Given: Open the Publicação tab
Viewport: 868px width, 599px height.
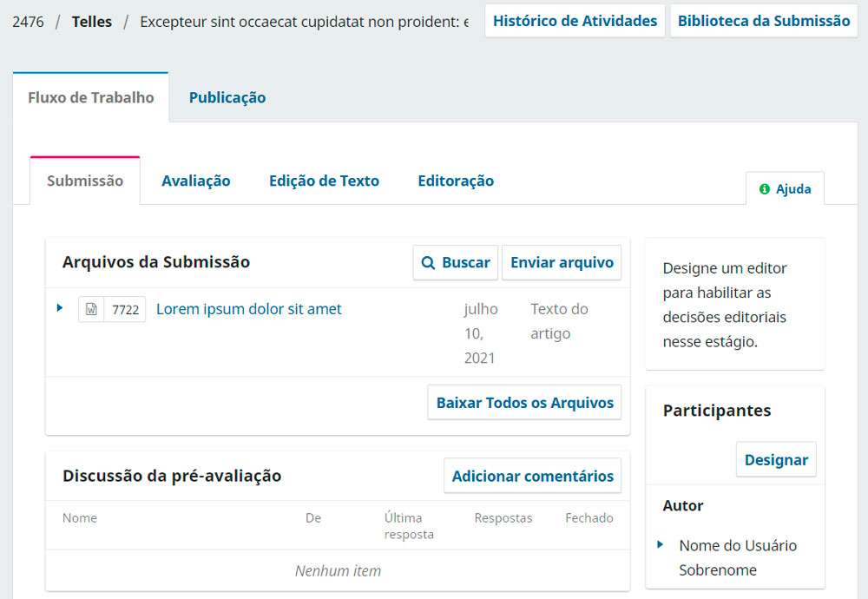Looking at the screenshot, I should tap(227, 97).
